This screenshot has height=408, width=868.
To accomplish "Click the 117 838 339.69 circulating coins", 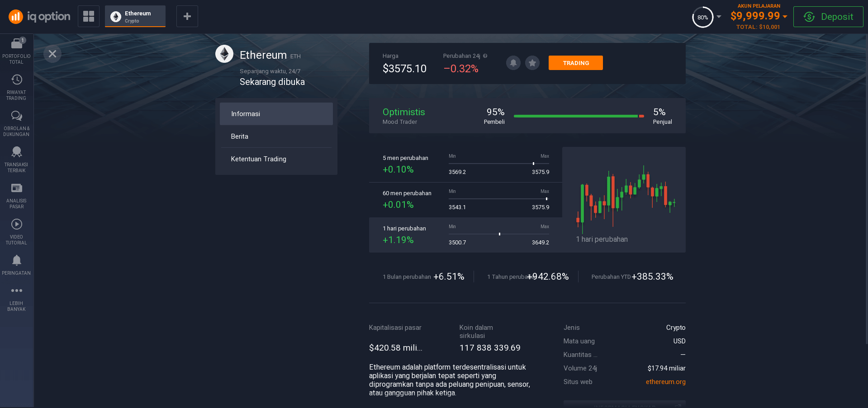I will [x=490, y=348].
